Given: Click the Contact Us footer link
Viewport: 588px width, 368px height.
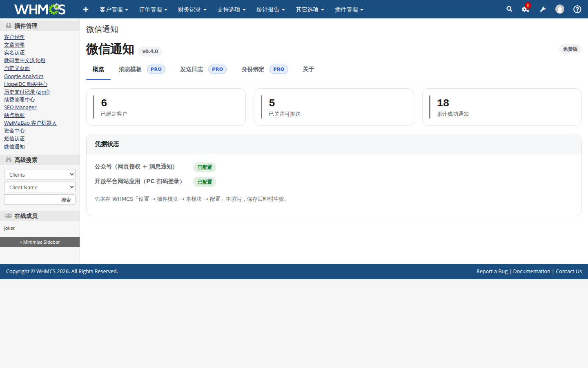Looking at the screenshot, I should pos(569,271).
